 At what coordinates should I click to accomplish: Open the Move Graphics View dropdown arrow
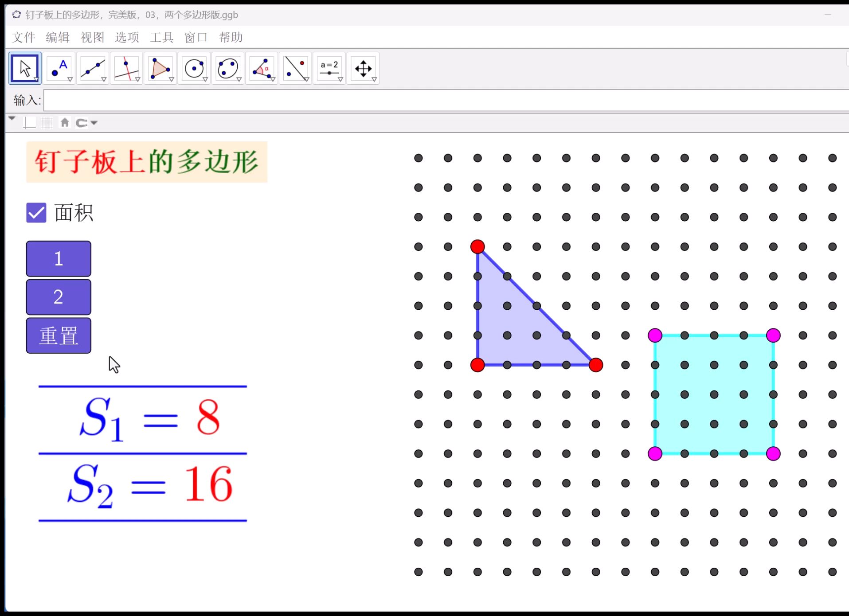coord(374,80)
